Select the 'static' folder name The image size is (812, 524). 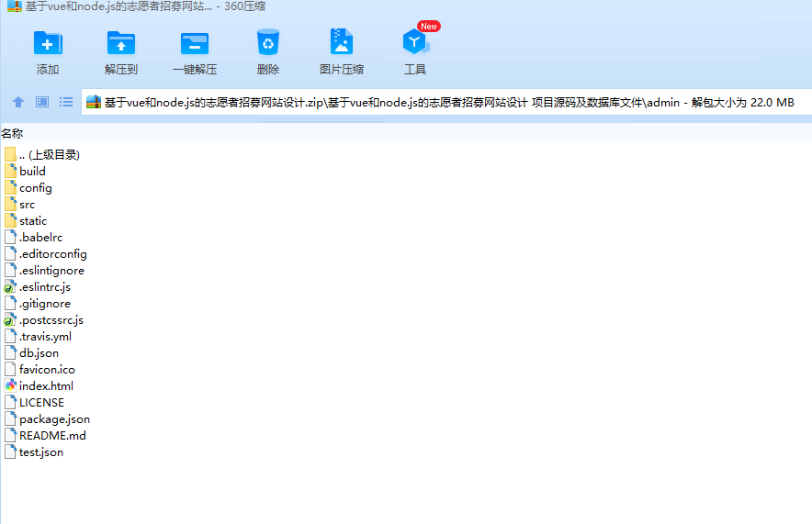pyautogui.click(x=33, y=221)
